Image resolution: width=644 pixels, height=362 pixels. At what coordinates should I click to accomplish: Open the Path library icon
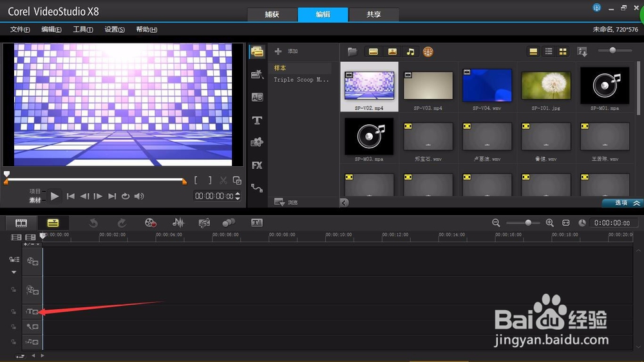point(257,188)
